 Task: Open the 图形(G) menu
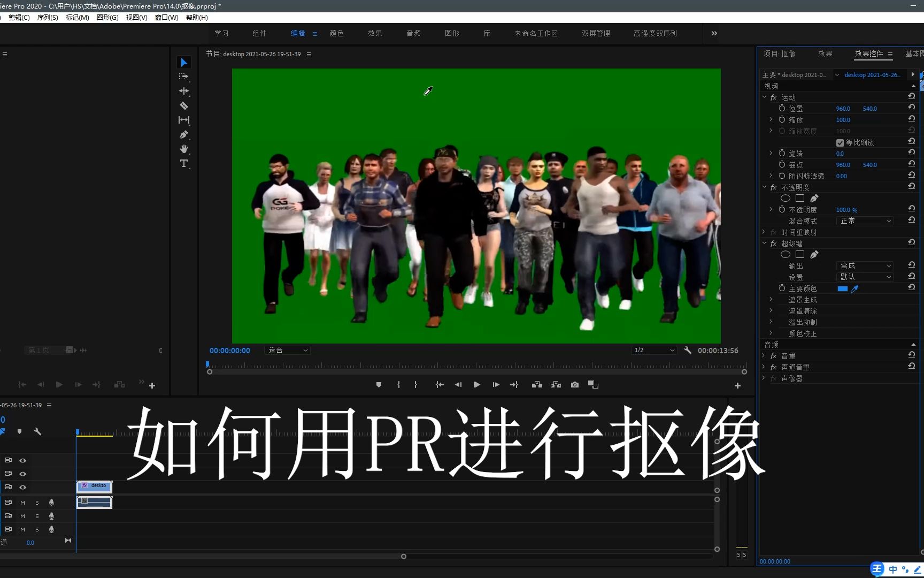pos(107,17)
